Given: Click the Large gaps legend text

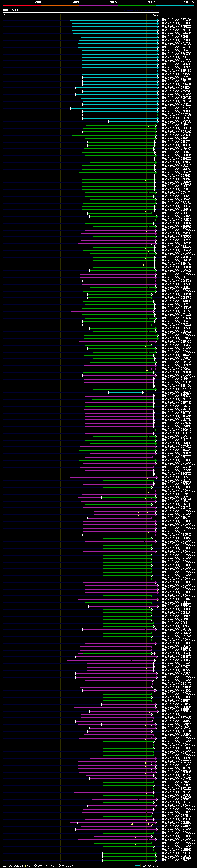Looking at the screenshot, I should pos(38,865).
